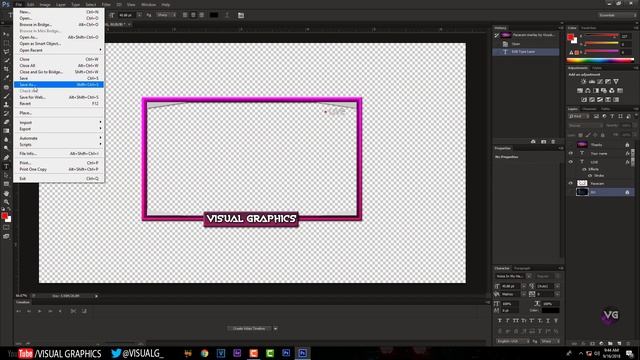
Task: Open the layer blend mode dropdown
Action: [585, 126]
